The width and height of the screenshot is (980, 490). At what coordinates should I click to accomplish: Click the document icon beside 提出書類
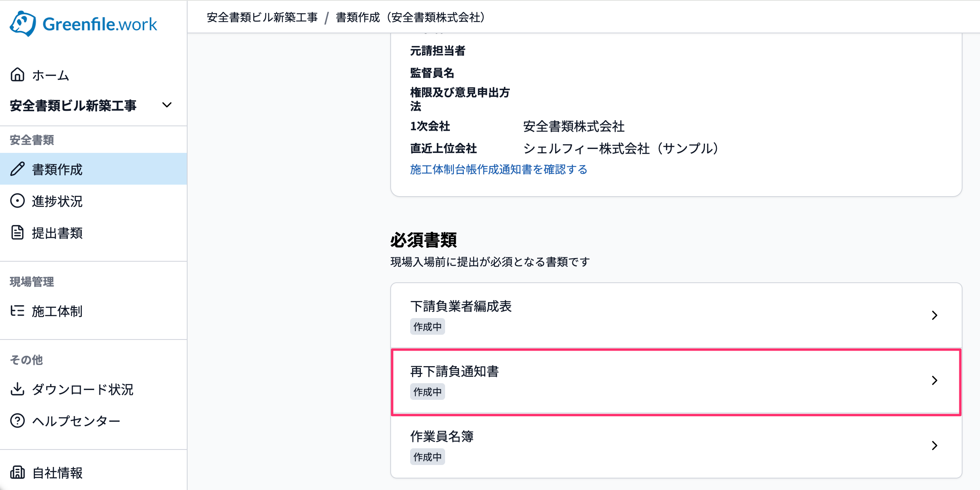17,233
